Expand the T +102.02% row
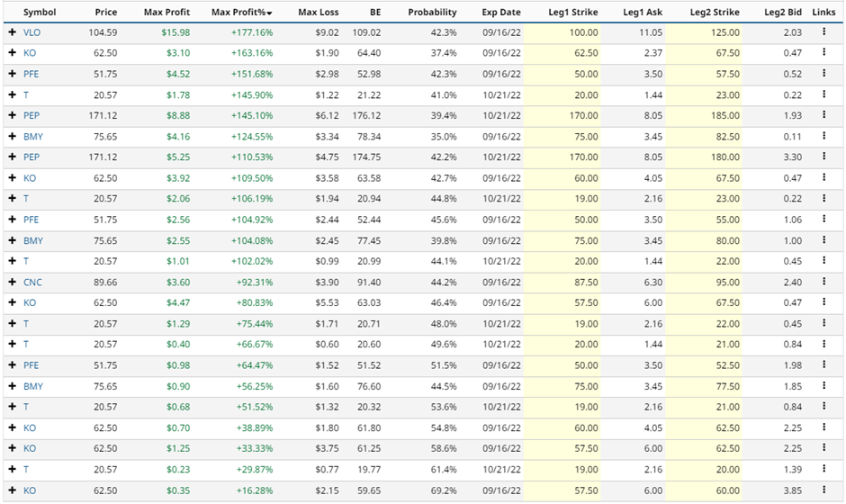 point(13,261)
